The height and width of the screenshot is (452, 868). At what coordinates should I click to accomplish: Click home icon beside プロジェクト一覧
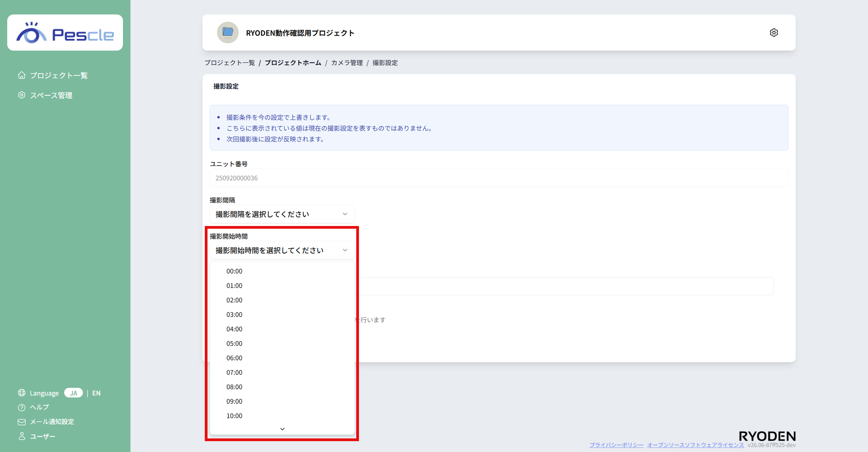point(22,75)
